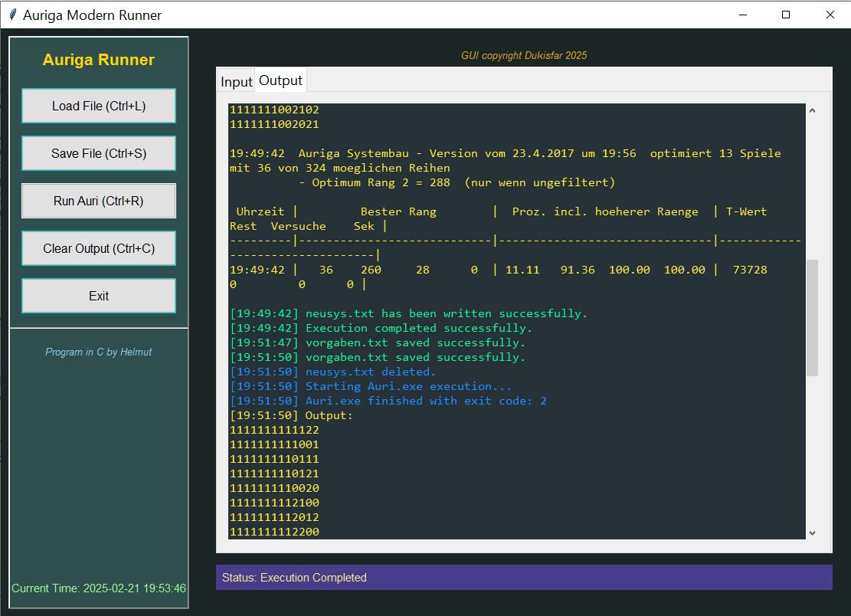Switch to the Input tab

236,81
